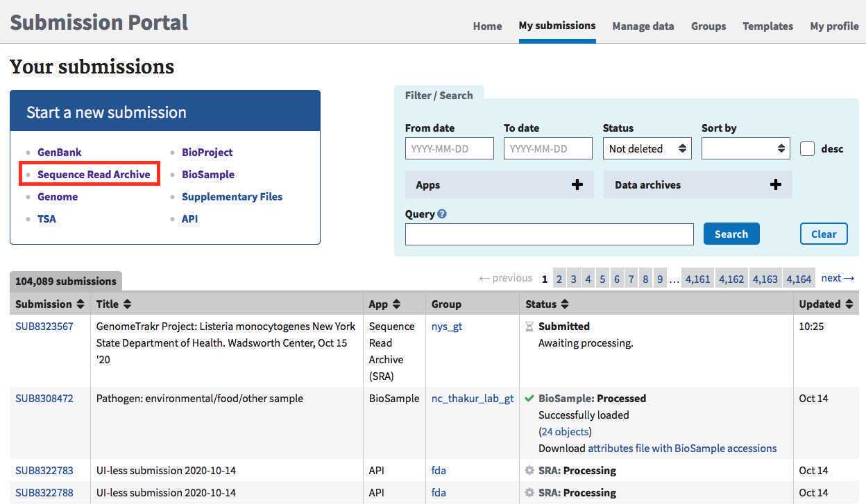Open the nc_thakur_lab_gt group link
This screenshot has height=504, width=866.
pyautogui.click(x=473, y=398)
